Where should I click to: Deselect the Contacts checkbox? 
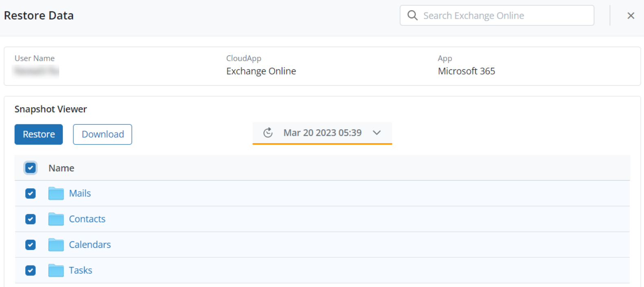tap(31, 219)
